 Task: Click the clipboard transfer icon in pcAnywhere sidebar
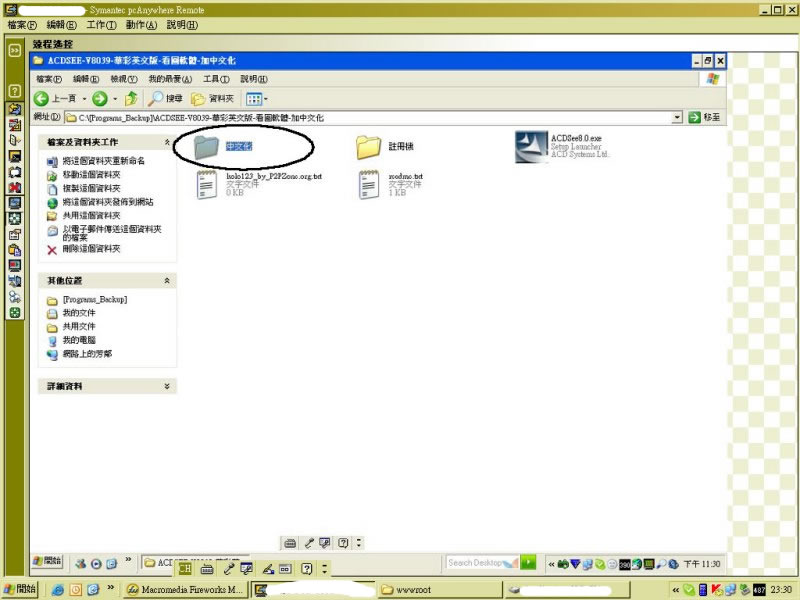click(15, 250)
